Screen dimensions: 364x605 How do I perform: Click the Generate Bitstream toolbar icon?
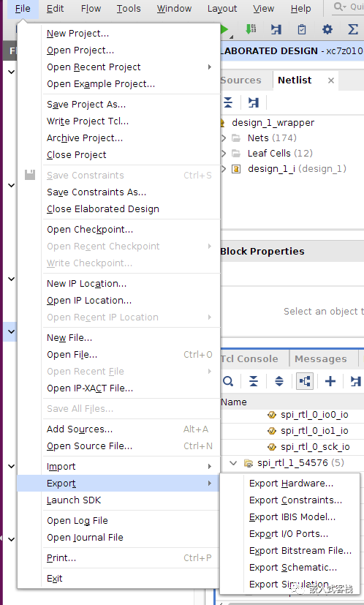[x=251, y=29]
